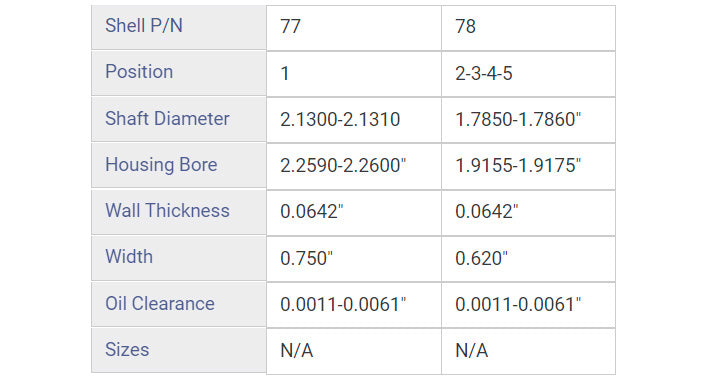This screenshot has width=711, height=377.
Task: Select the shell part number 77 cell
Action: [354, 28]
